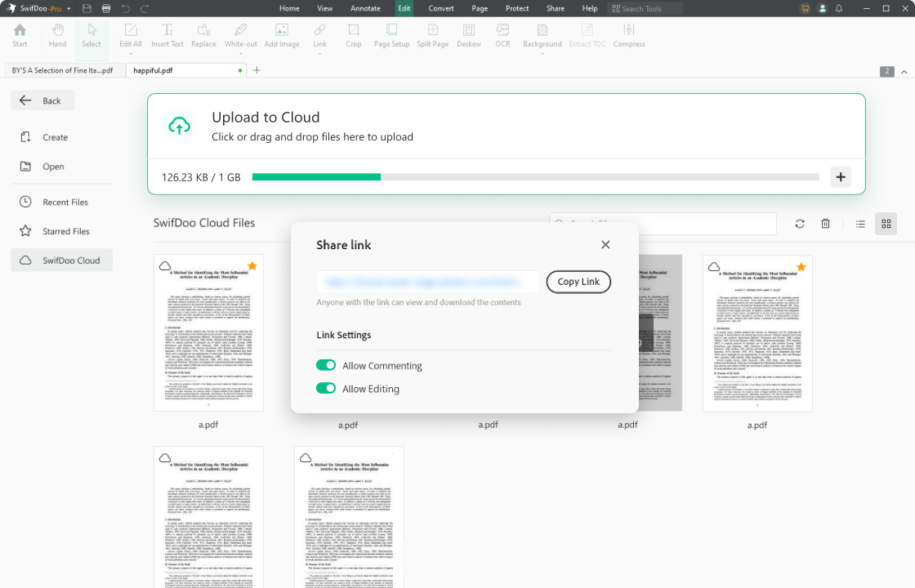Pick the Insert Text tool
Image resolution: width=915 pixels, height=588 pixels.
click(167, 36)
